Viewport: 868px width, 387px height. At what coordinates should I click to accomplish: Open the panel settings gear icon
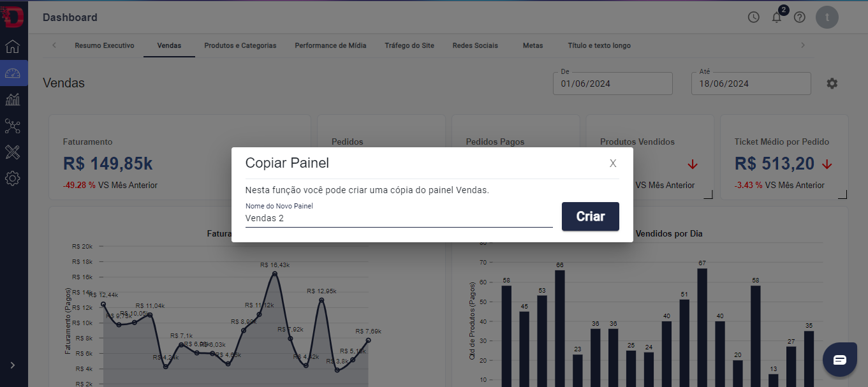coord(832,84)
